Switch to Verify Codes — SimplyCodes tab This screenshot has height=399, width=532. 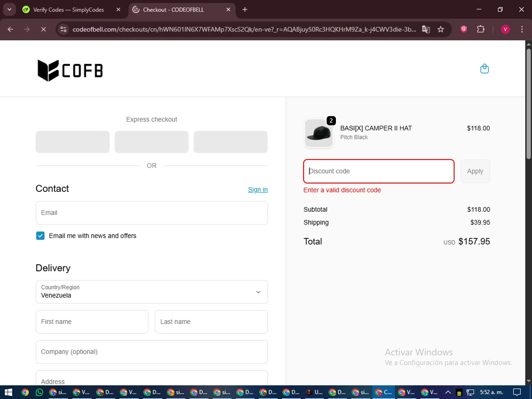coord(68,10)
